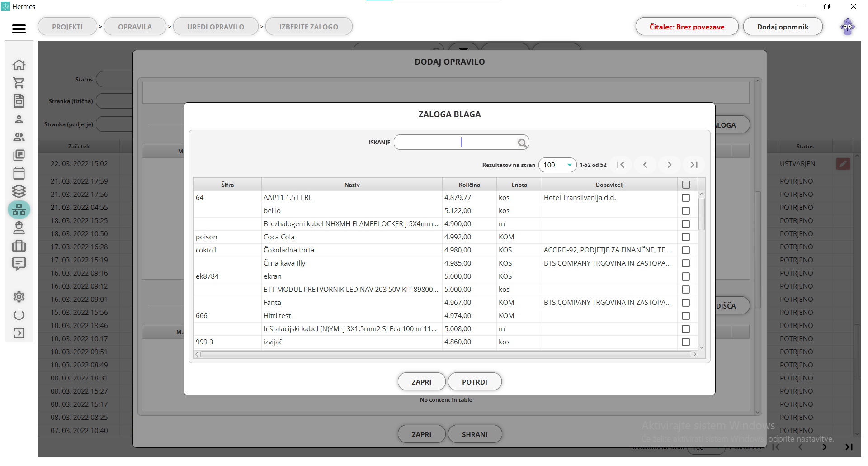This screenshot has width=868, height=466.
Task: Select the Hitri test row name
Action: click(x=277, y=316)
